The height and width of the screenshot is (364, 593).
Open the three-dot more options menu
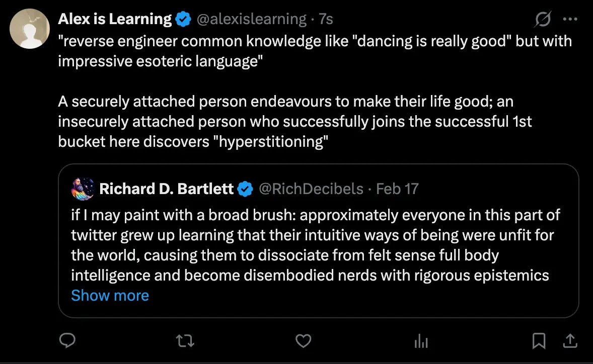point(570,20)
